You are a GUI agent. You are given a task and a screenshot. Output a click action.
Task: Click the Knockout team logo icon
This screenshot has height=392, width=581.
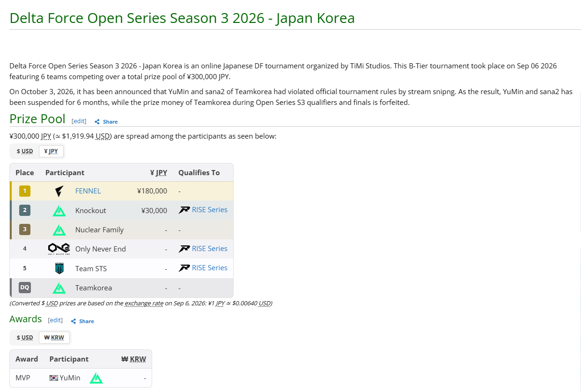(59, 211)
